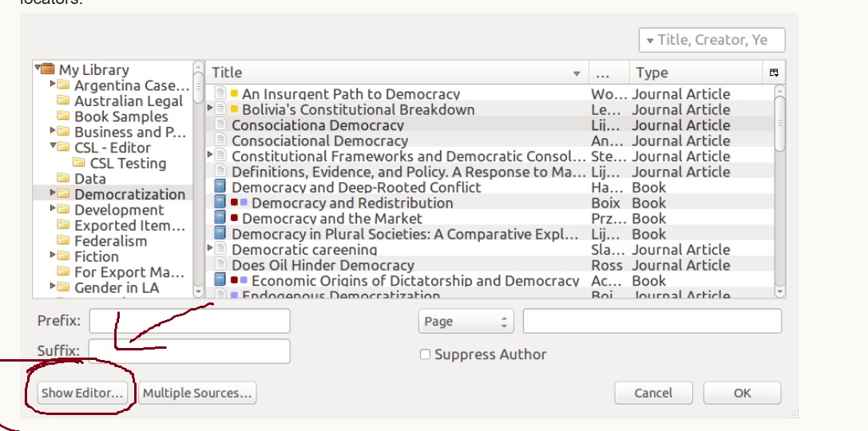Image resolution: width=868 pixels, height=431 pixels.
Task: Click article icon of An Insurgent Path to Democracy
Action: 220,93
